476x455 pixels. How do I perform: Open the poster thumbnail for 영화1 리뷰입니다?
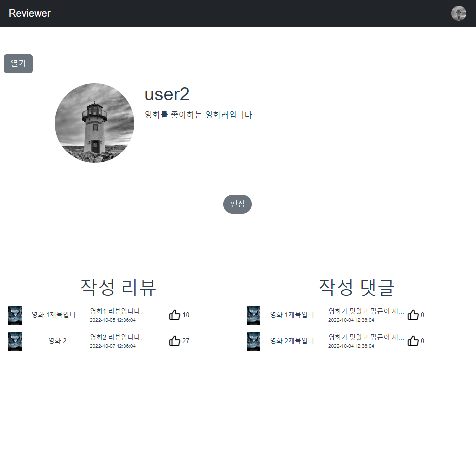[x=15, y=315]
